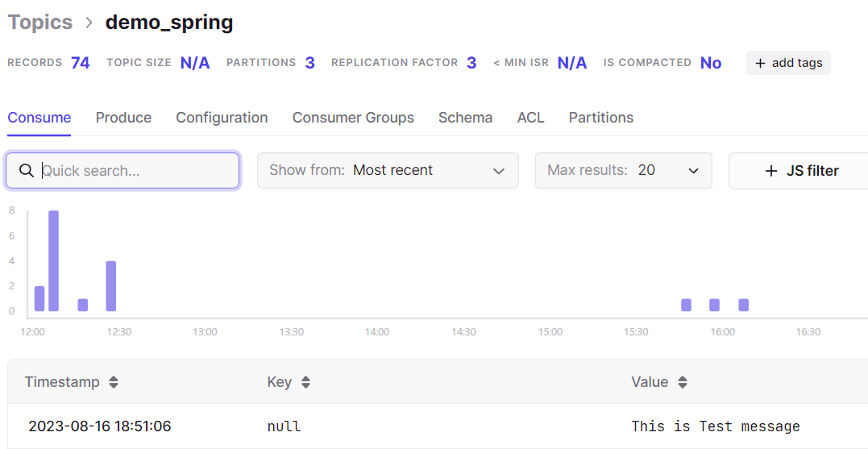Select the tallest histogram bar near 12:00
This screenshot has height=449, width=868.
(54, 260)
